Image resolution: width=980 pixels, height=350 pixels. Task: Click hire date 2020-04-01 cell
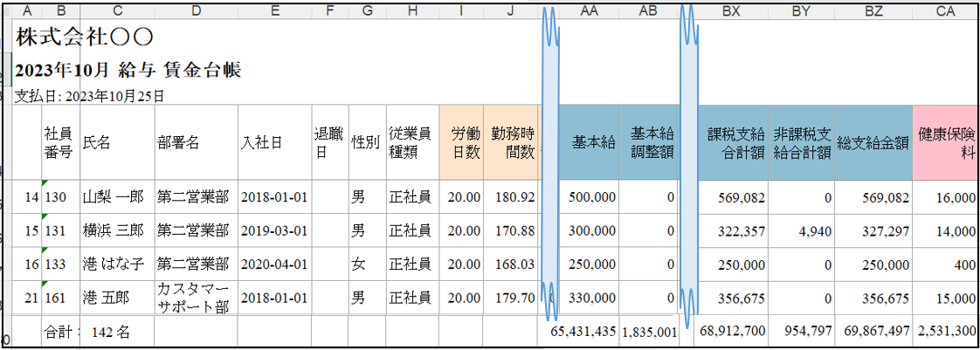[x=274, y=264]
